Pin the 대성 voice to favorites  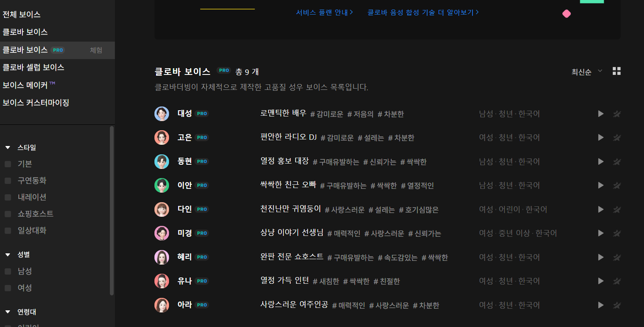click(x=617, y=114)
